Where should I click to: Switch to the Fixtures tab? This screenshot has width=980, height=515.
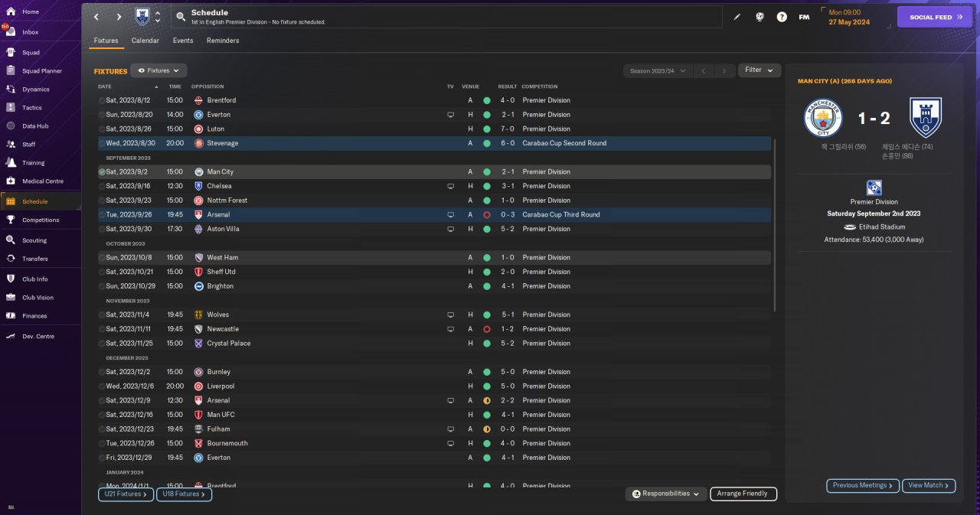(106, 41)
